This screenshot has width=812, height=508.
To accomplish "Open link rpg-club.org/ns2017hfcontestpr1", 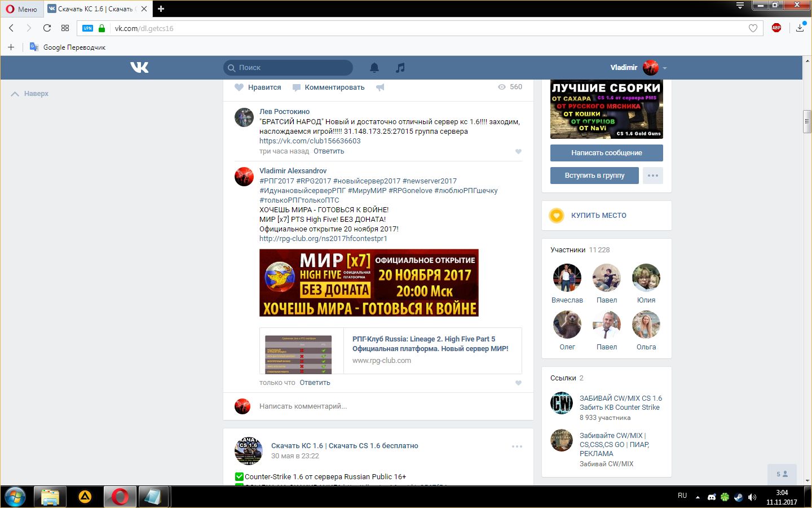I will (323, 239).
